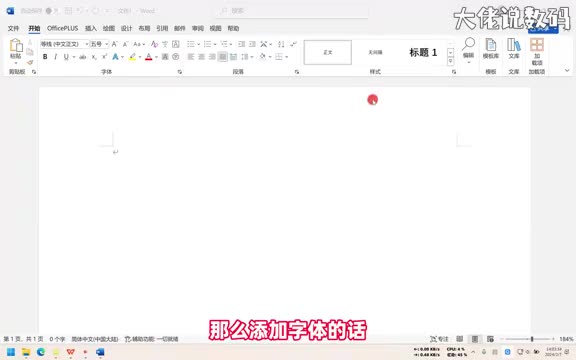Click the search box in title bar
Screen dimensions: 576x360
tap(292, 11)
